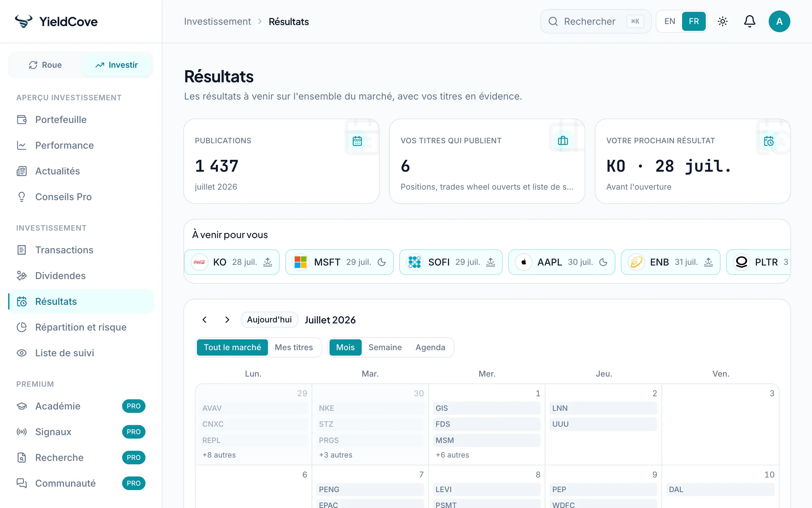812x508 pixels.
Task: Open the Recherche PRO section
Action: (x=81, y=458)
